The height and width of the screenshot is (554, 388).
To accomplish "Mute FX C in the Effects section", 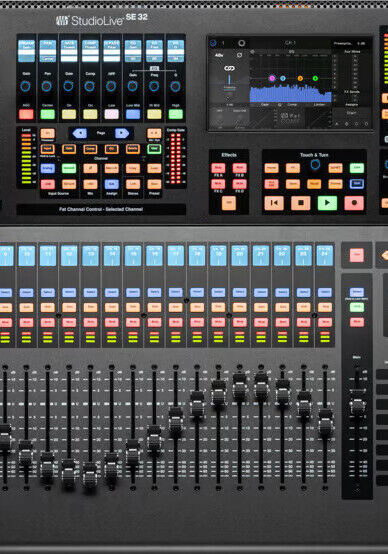I will [218, 184].
